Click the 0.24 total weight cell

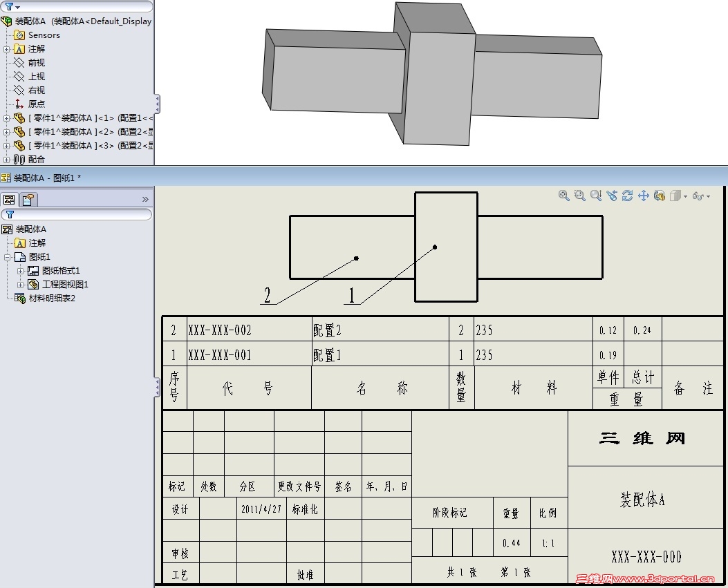642,330
